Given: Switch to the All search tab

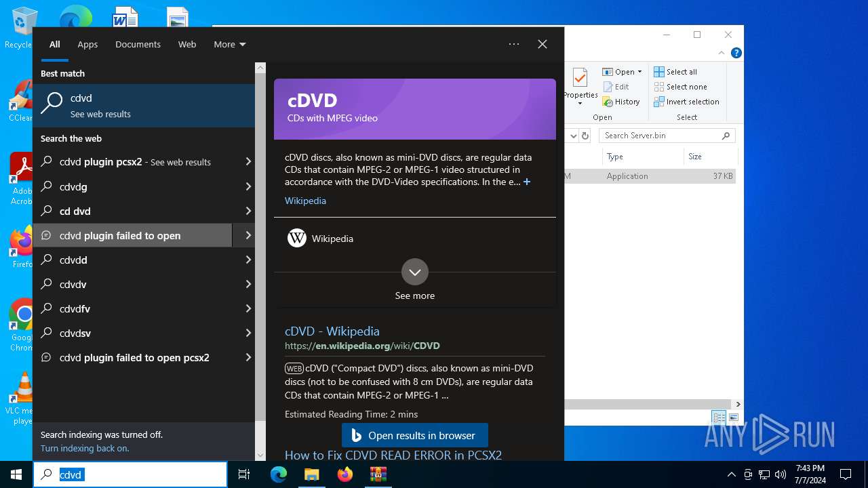Looking at the screenshot, I should click(x=55, y=44).
